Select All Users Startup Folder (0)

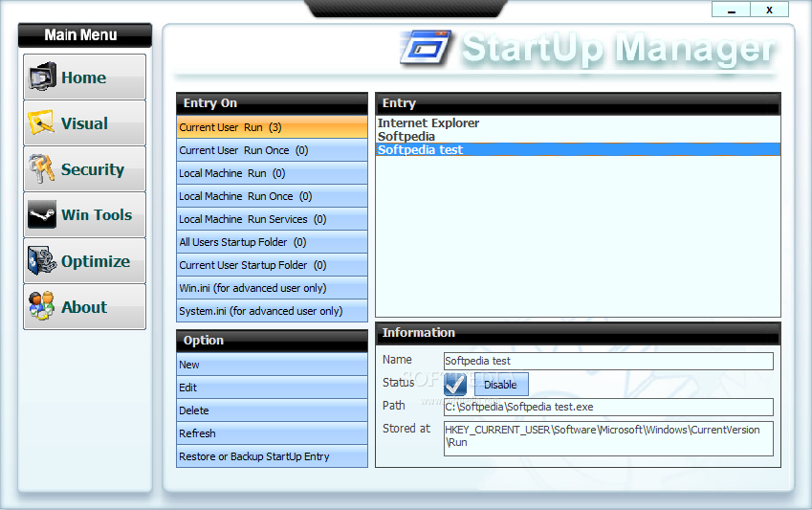272,242
